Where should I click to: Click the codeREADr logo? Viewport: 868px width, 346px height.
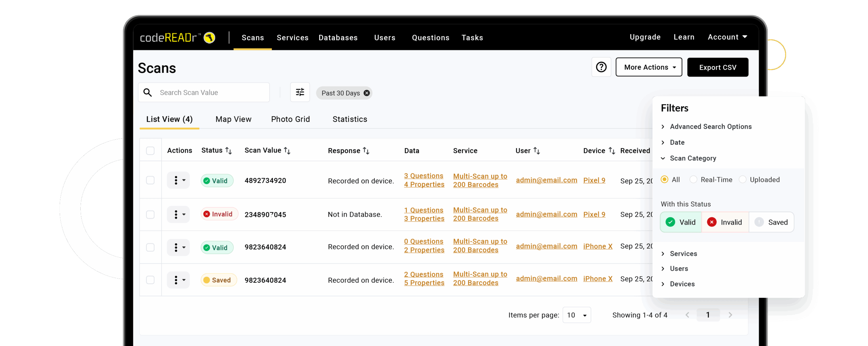coord(176,37)
